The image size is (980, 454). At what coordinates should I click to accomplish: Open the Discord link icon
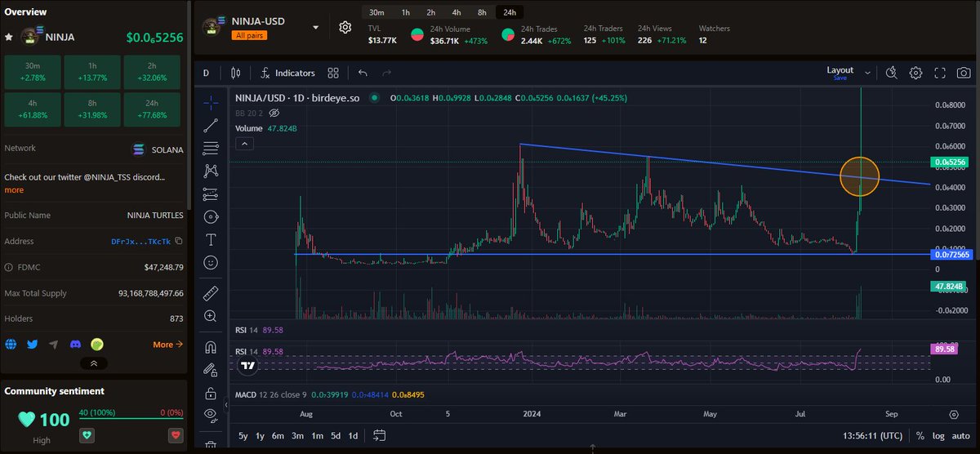76,345
